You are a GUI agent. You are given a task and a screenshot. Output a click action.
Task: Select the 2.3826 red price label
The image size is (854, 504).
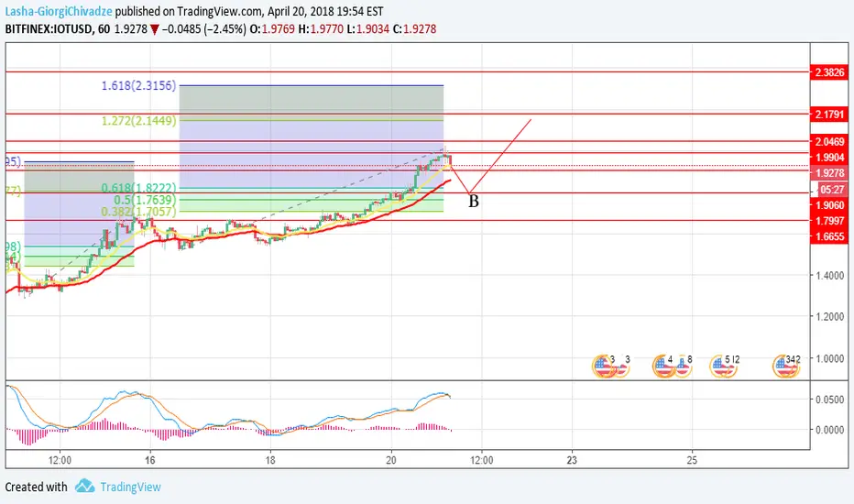[829, 71]
